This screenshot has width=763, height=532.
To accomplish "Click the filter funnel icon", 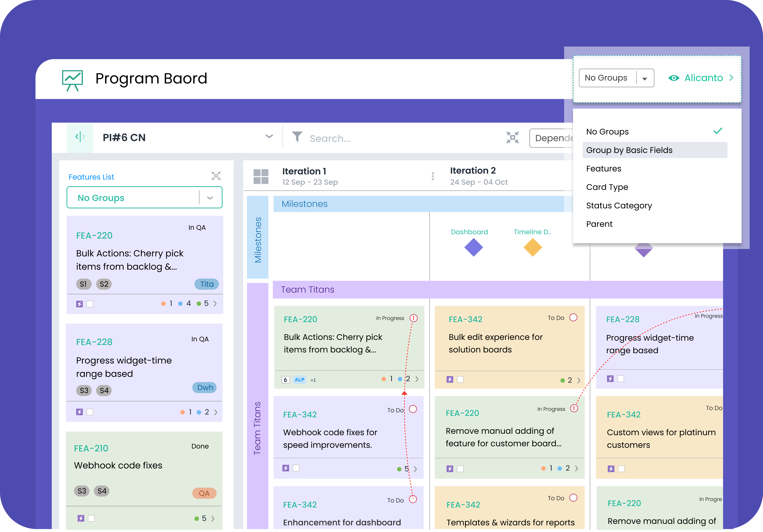I will point(297,137).
